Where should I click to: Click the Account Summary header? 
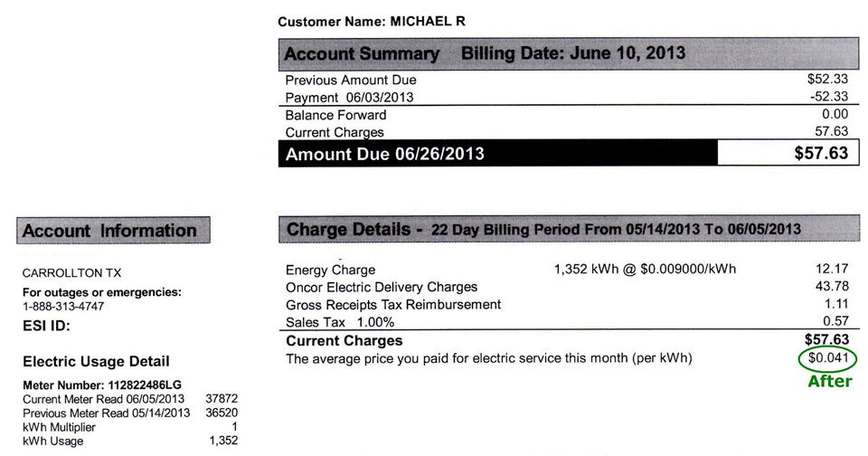(x=569, y=53)
